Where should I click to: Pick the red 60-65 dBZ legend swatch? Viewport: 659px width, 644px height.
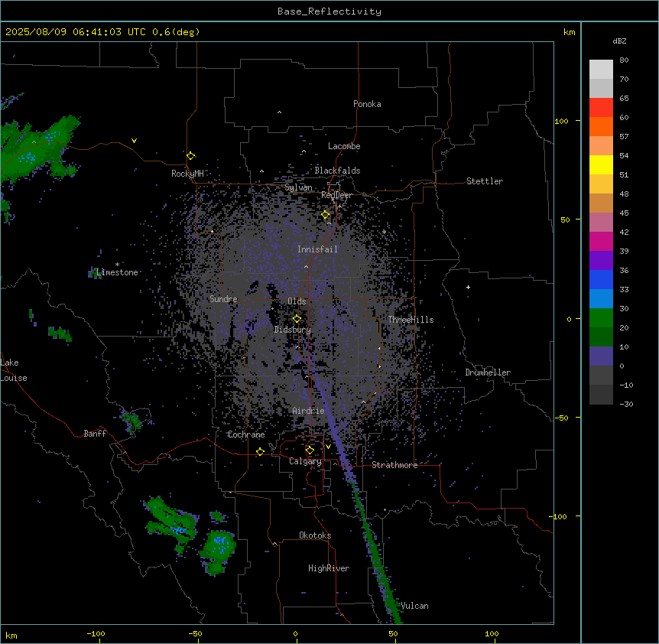[601, 108]
